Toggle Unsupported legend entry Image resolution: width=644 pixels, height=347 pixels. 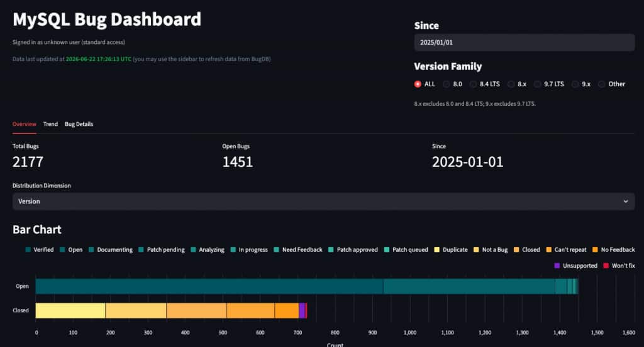coord(575,266)
